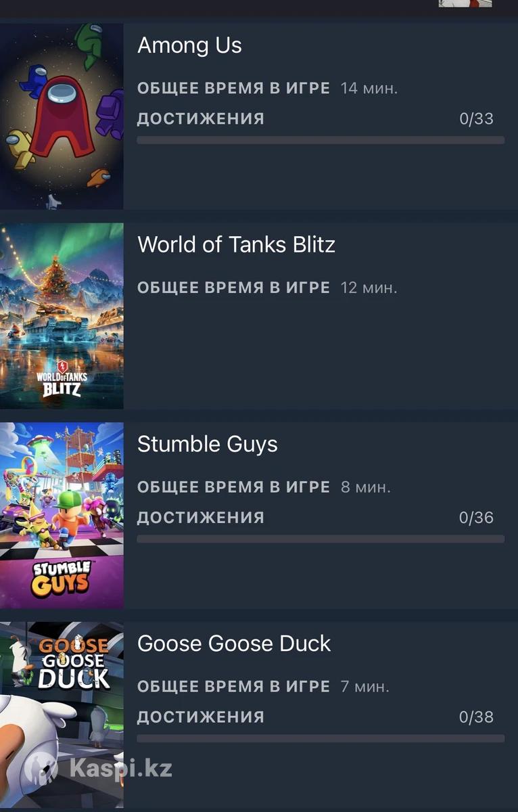Click Among Us achievements progress bar
Screen dimensions: 518x812
321,140
